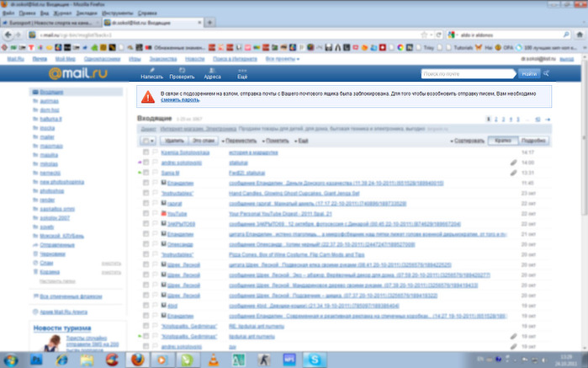Viewport: 588px width, 368px height.
Task: Open the new tab plus button
Action: coord(209,23)
